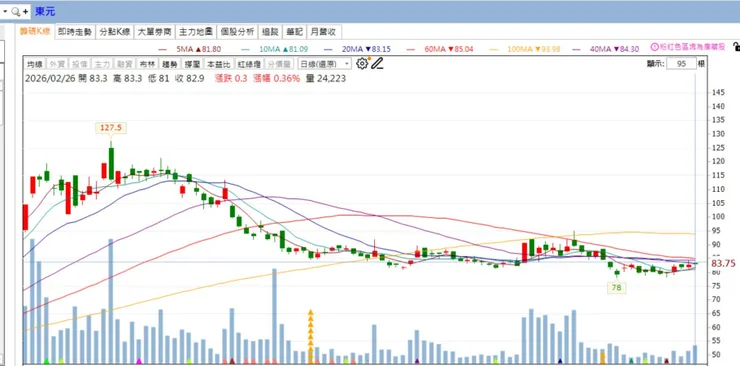740x366 pixels.
Task: Toggle 分價量 volume profile
Action: (279, 64)
